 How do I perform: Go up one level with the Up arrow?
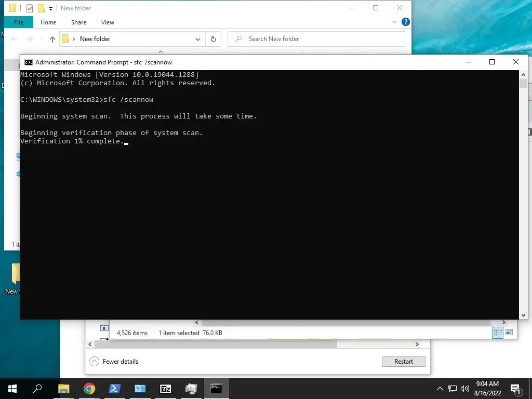coord(52,39)
